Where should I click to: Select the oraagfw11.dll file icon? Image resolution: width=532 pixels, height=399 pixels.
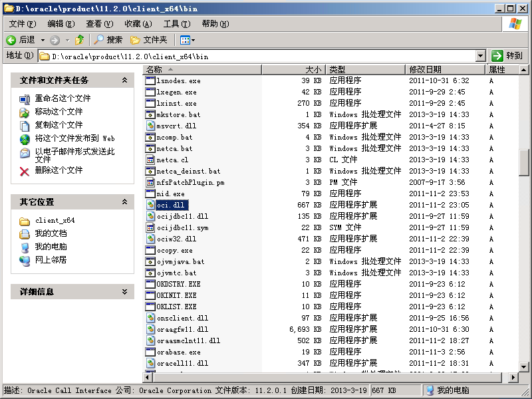pos(150,329)
